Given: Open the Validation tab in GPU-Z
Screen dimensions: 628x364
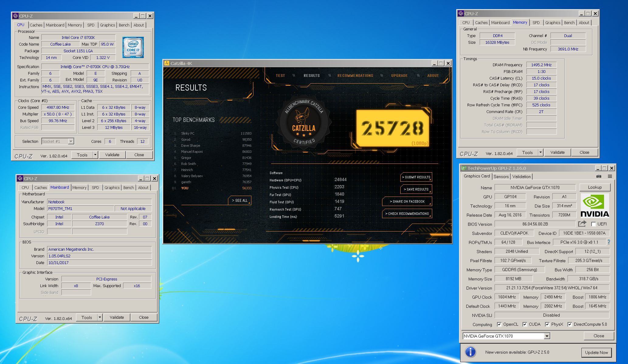Looking at the screenshot, I should tap(521, 176).
